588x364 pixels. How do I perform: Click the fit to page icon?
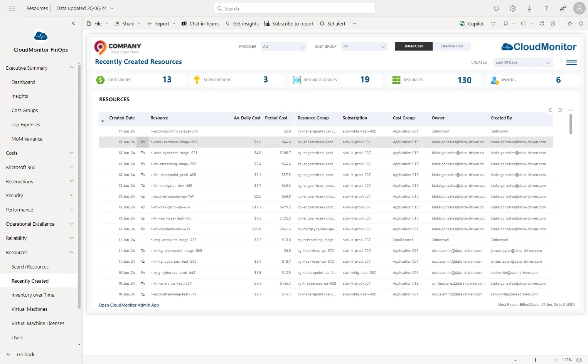coord(579,360)
